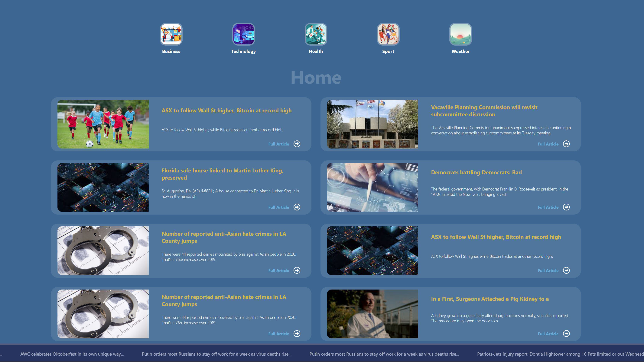Click arrow icon on Vacaville Planning Commission card
Screen dimensions: 644x362
click(566, 144)
